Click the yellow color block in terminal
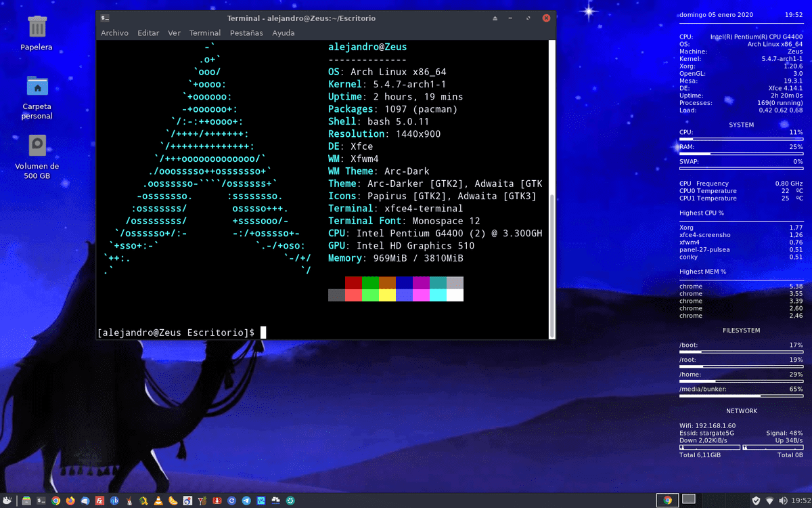 [387, 295]
